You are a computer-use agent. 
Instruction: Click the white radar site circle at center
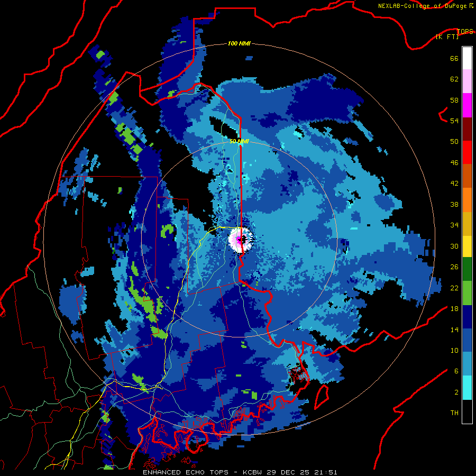[241, 240]
